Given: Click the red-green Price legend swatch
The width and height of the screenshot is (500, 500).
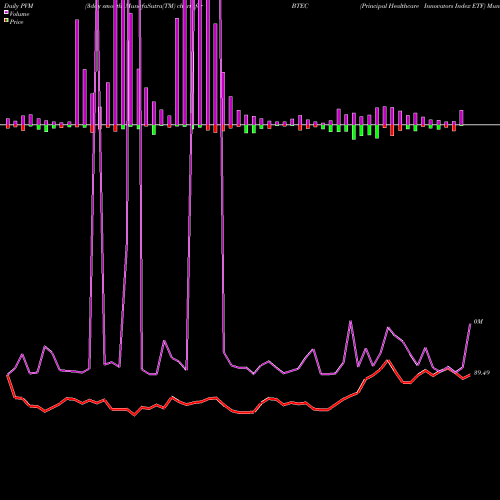Looking at the screenshot, I should [6, 20].
